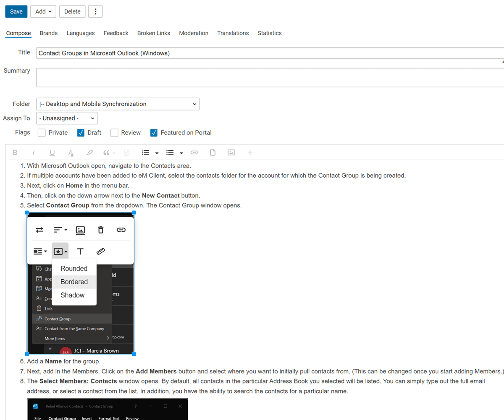504x420 pixels.
Task: Expand bulleted list style arrow
Action: coord(181,153)
